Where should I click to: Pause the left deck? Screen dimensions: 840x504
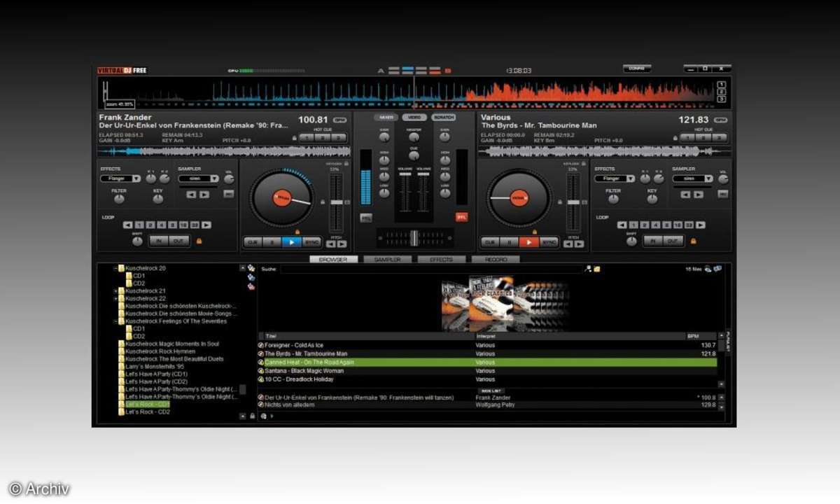click(272, 242)
